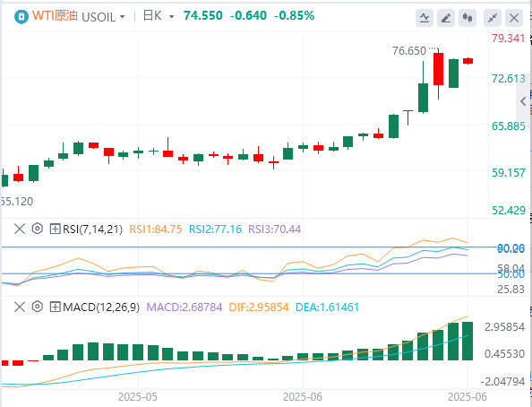Screen dimensions: 532x407
Task: Click the WTI crude oil round logo
Action: pyautogui.click(x=21, y=16)
